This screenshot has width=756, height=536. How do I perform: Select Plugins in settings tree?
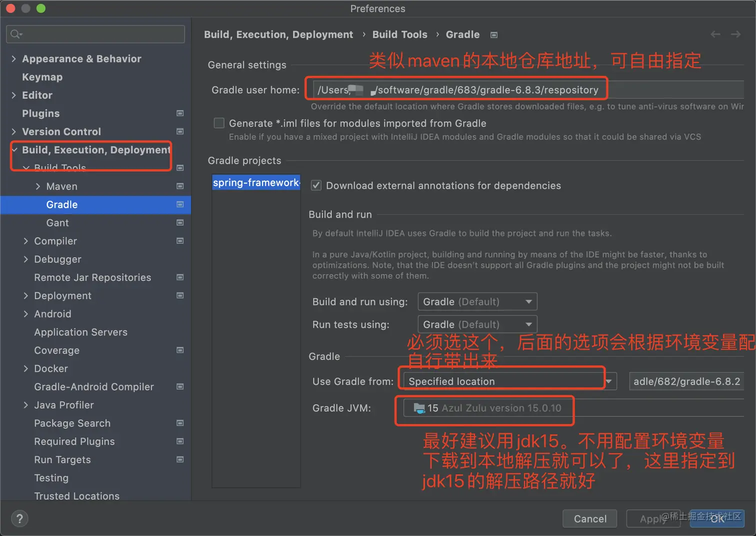coord(40,114)
